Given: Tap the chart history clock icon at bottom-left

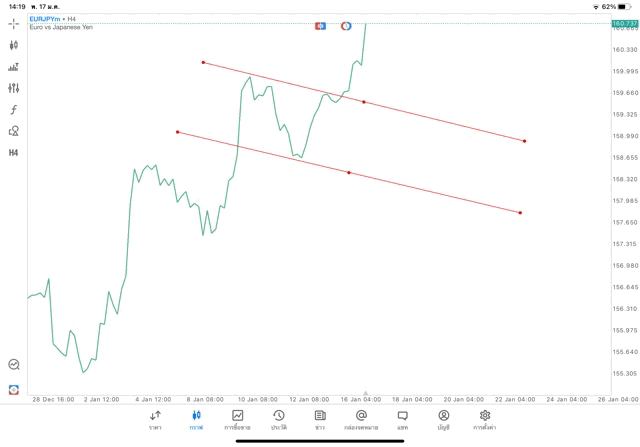Looking at the screenshot, I should [x=14, y=365].
